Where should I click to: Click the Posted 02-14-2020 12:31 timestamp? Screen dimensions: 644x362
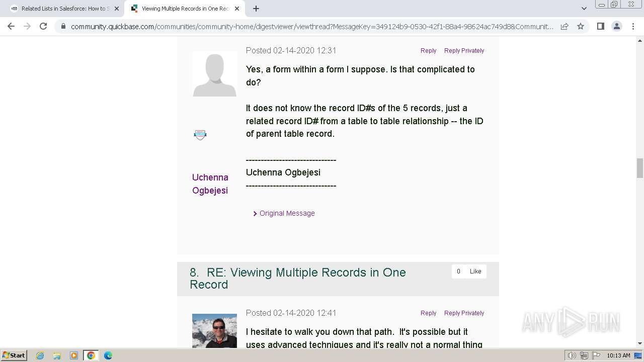(x=291, y=50)
